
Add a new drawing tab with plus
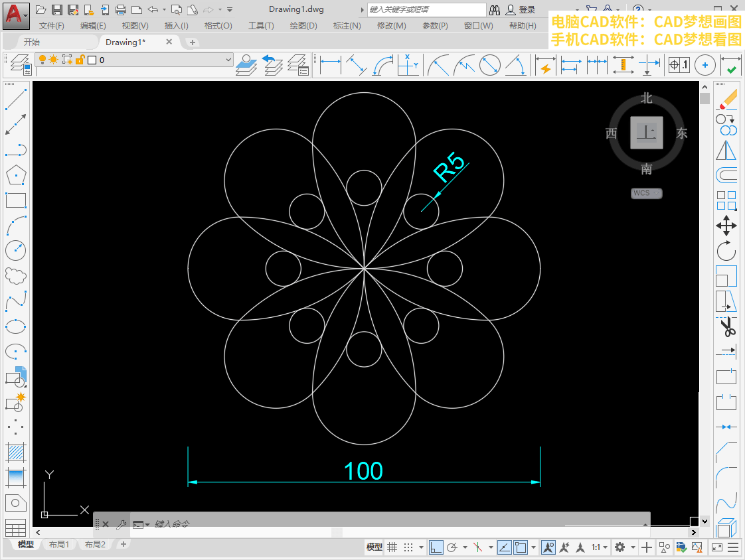(x=193, y=42)
